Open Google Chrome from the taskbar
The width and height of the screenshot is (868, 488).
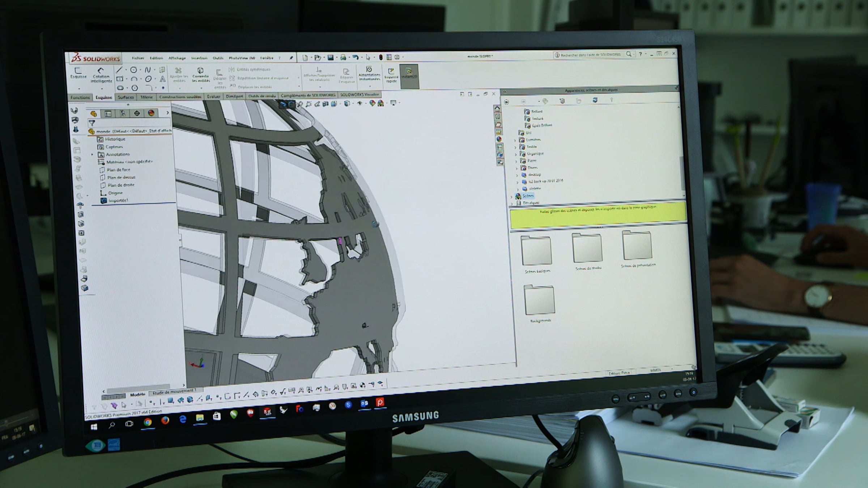click(147, 422)
